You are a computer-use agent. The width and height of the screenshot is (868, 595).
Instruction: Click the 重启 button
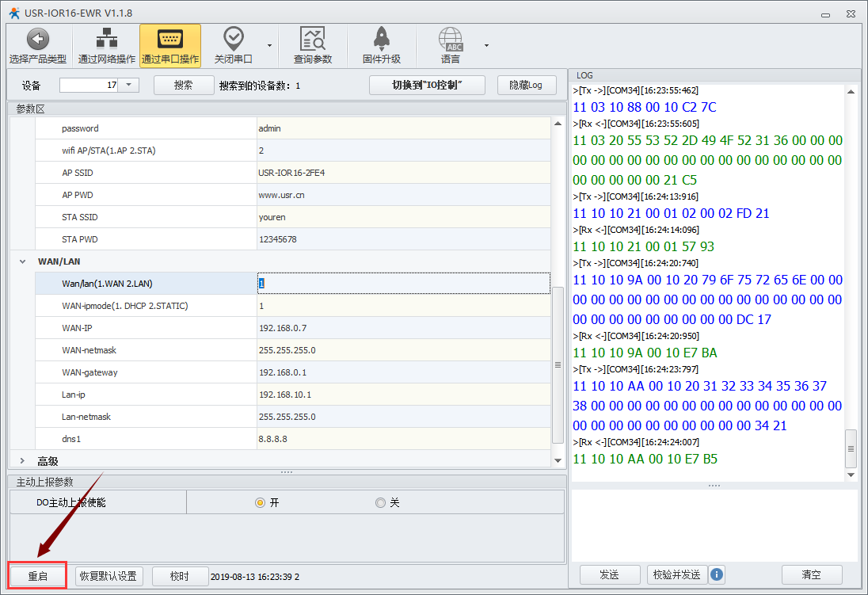point(38,576)
